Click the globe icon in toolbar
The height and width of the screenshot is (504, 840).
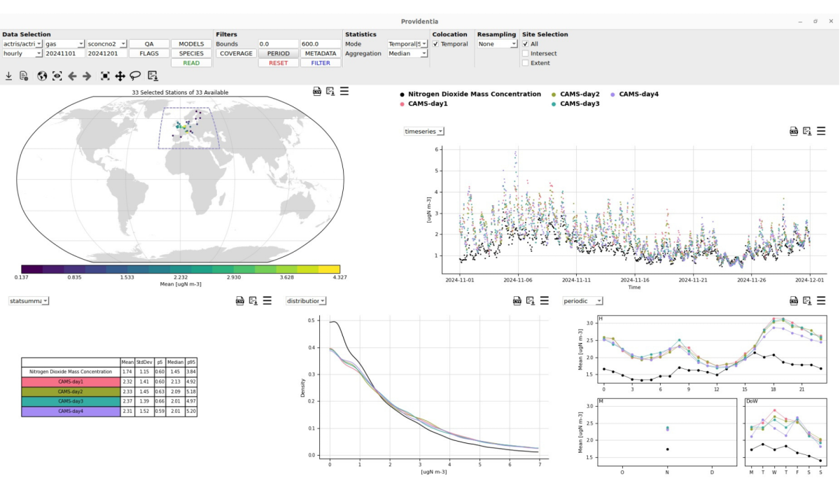coord(42,76)
